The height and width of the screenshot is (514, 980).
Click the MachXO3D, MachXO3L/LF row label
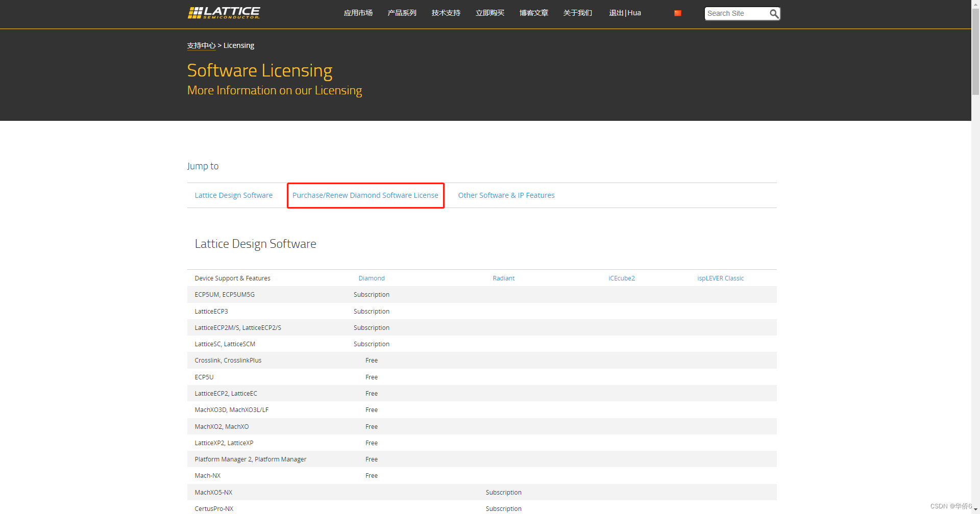(232, 410)
